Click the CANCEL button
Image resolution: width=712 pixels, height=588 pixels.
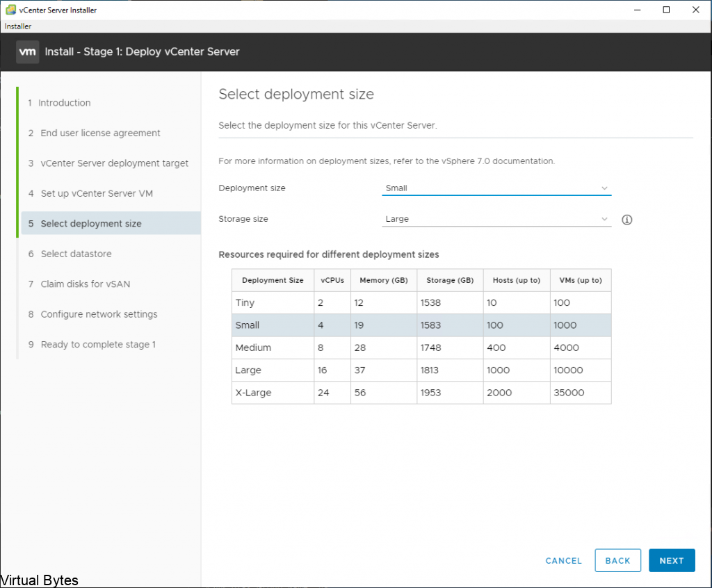[563, 561]
